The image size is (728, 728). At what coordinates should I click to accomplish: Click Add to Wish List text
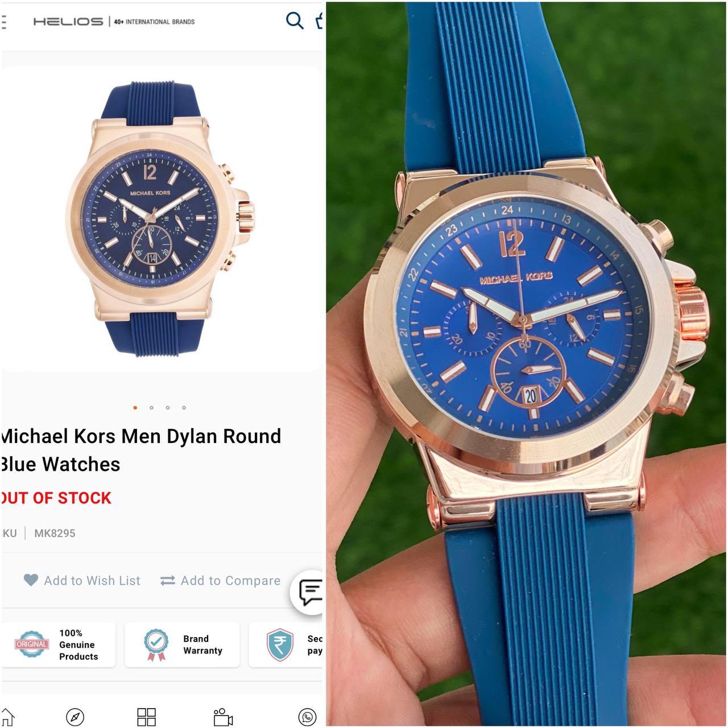click(92, 581)
